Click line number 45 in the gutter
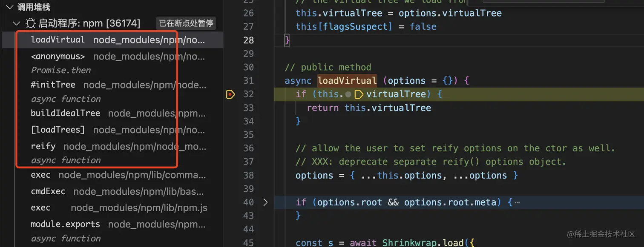The width and height of the screenshot is (644, 247). (248, 243)
